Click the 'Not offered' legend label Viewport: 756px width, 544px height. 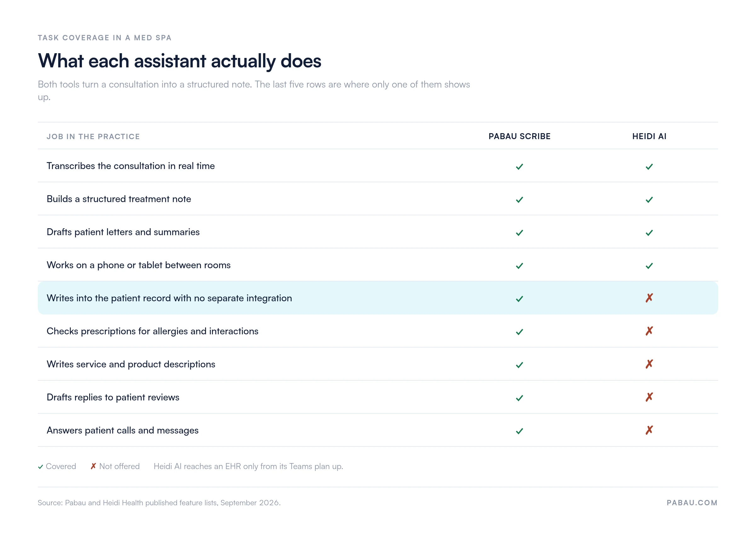click(x=119, y=466)
